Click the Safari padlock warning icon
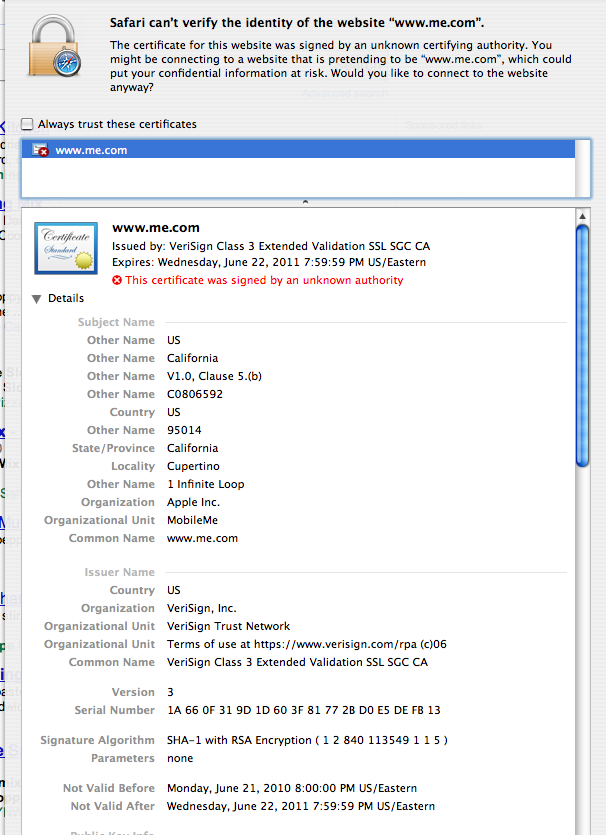Viewport: 606px width, 835px height. pyautogui.click(x=55, y=46)
